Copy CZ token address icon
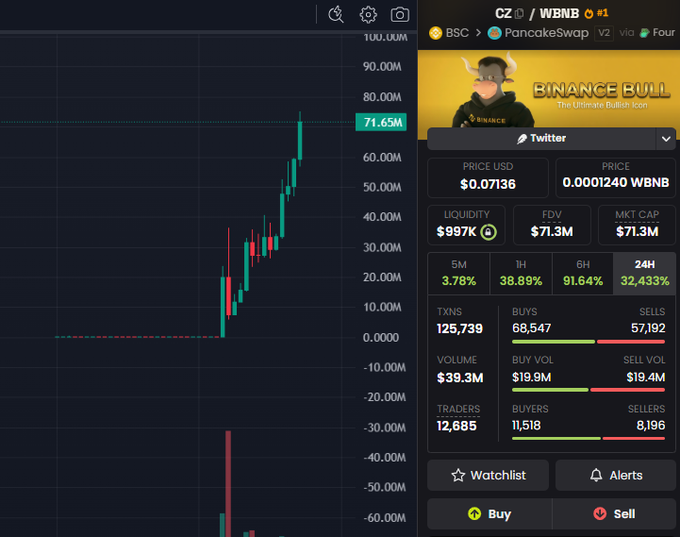The width and height of the screenshot is (680, 537). 519,14
